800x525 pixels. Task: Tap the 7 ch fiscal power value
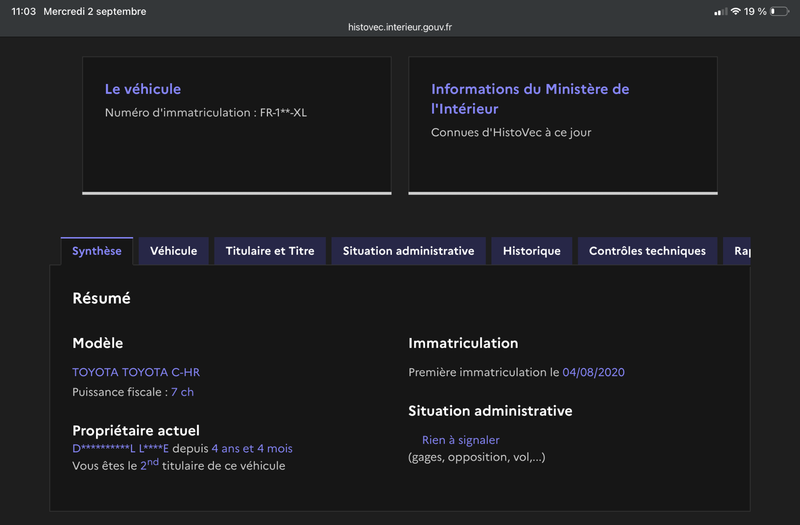183,392
